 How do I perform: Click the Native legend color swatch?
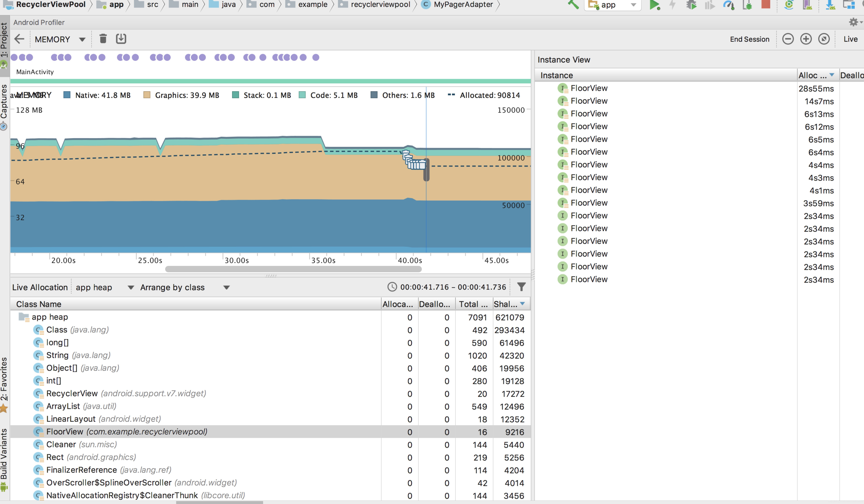click(67, 95)
